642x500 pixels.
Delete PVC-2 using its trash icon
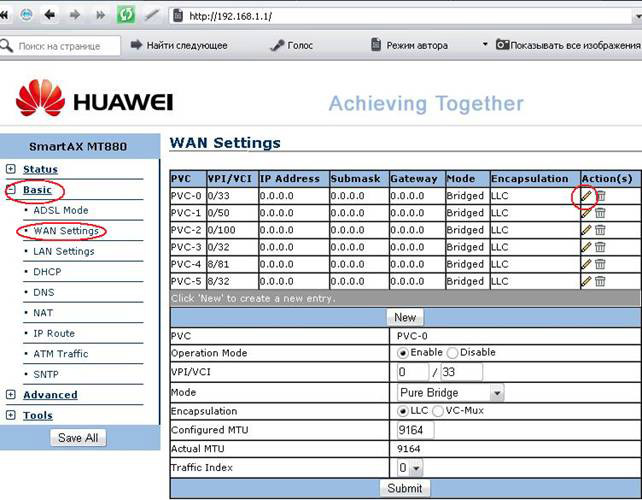pos(600,230)
